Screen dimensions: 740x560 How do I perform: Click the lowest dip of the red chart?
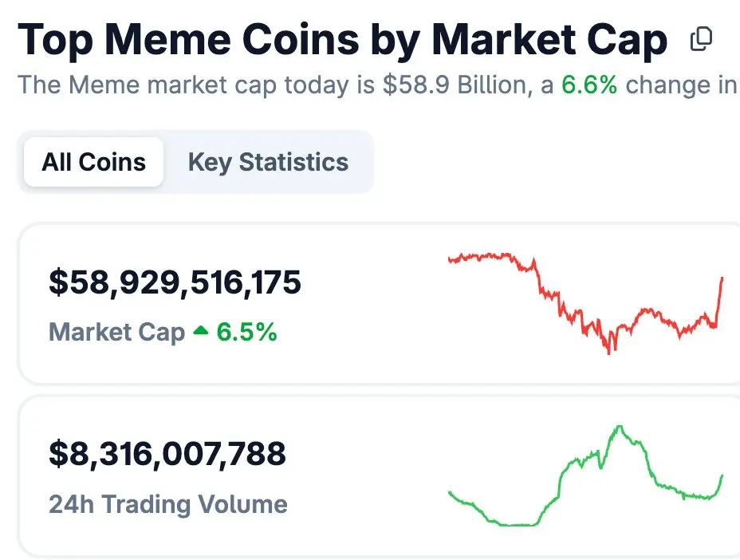[611, 351]
